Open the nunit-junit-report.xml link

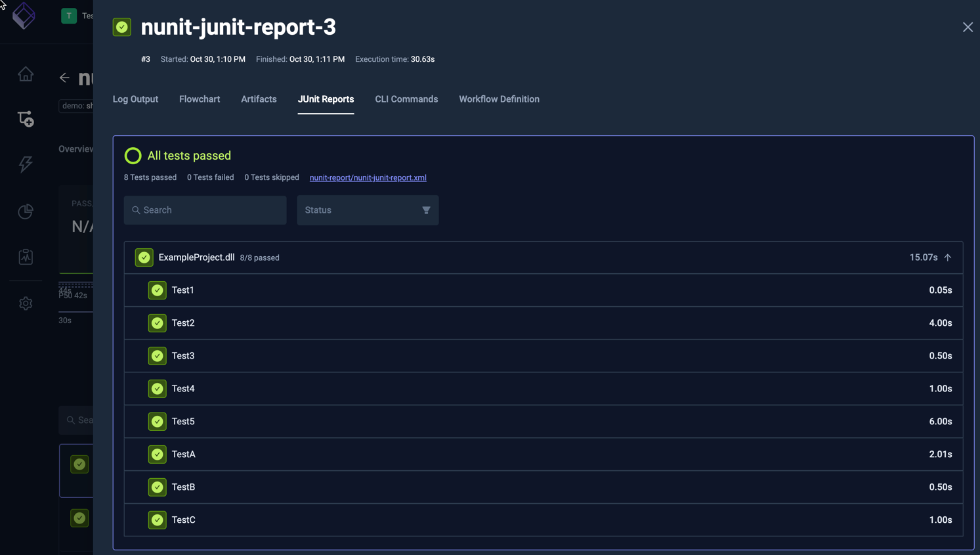pos(368,177)
